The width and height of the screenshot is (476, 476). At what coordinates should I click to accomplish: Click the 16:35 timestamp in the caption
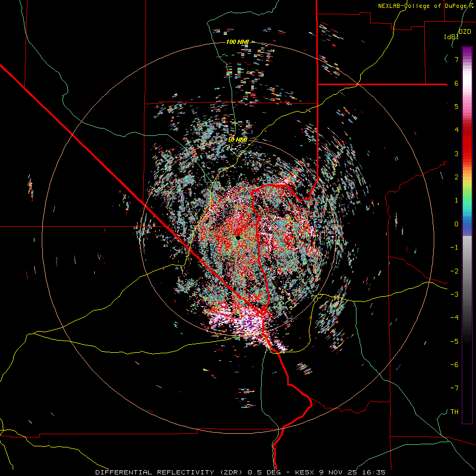(x=375, y=472)
